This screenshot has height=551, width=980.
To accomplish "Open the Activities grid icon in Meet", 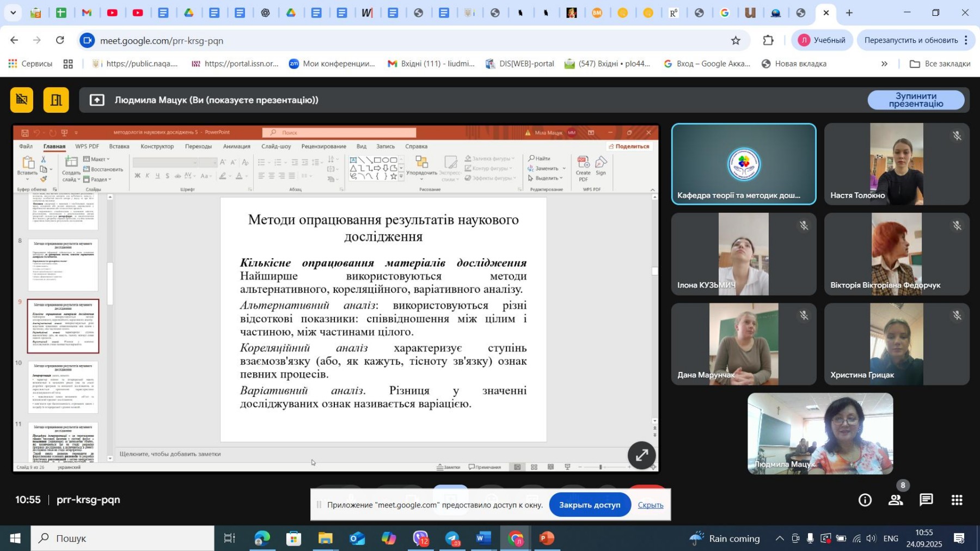I will [x=957, y=500].
